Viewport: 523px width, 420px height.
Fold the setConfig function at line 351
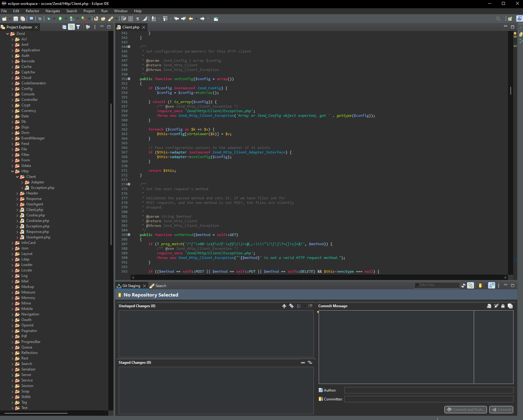pos(129,79)
